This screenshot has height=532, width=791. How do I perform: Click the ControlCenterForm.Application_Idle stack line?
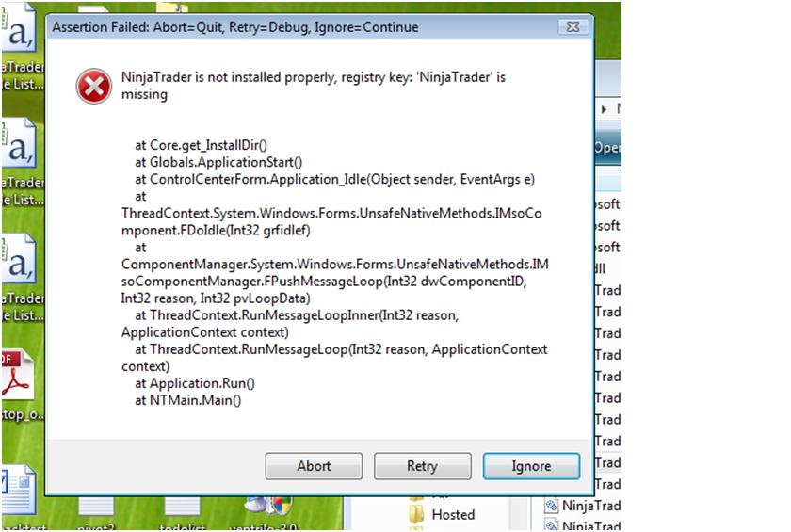tap(334, 180)
